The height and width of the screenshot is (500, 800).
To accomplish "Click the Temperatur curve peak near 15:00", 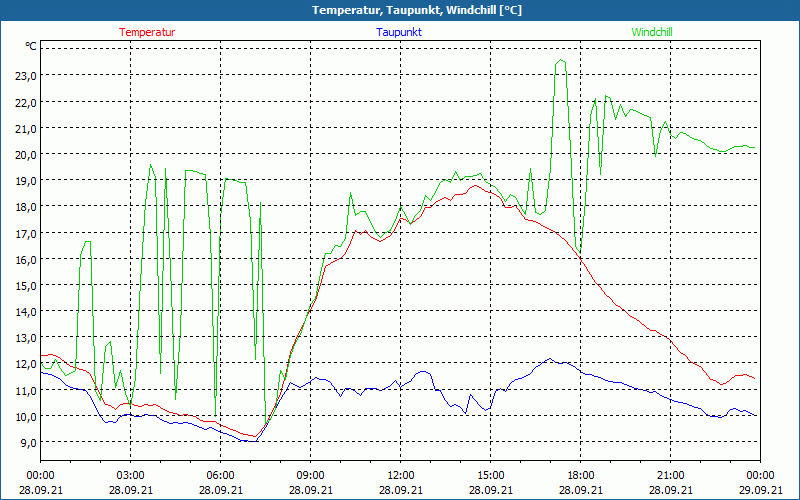I will pos(476,186).
